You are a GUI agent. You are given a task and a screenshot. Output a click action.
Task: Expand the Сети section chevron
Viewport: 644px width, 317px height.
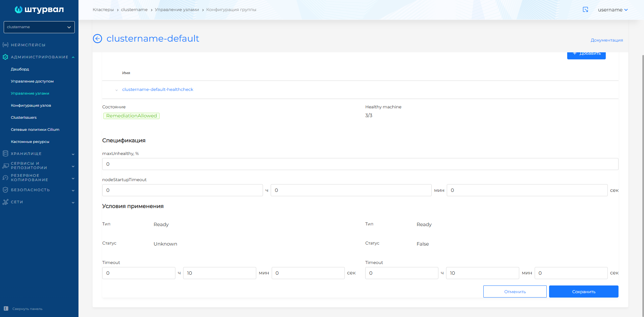(73, 203)
